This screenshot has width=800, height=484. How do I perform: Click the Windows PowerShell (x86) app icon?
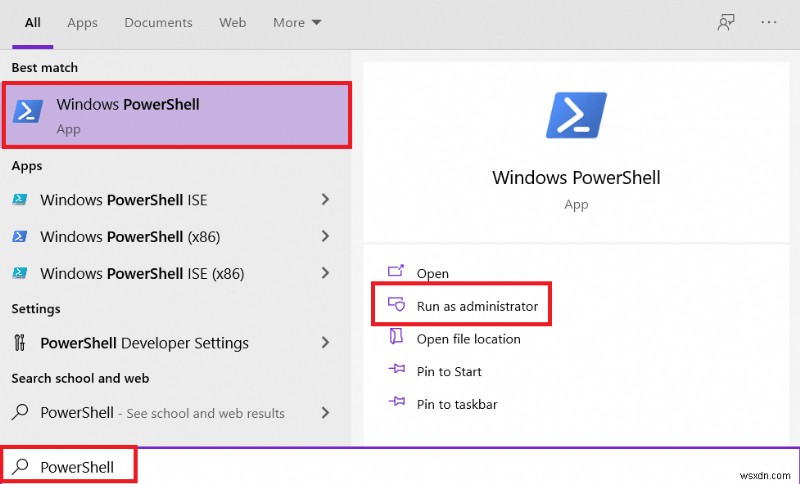click(x=20, y=237)
